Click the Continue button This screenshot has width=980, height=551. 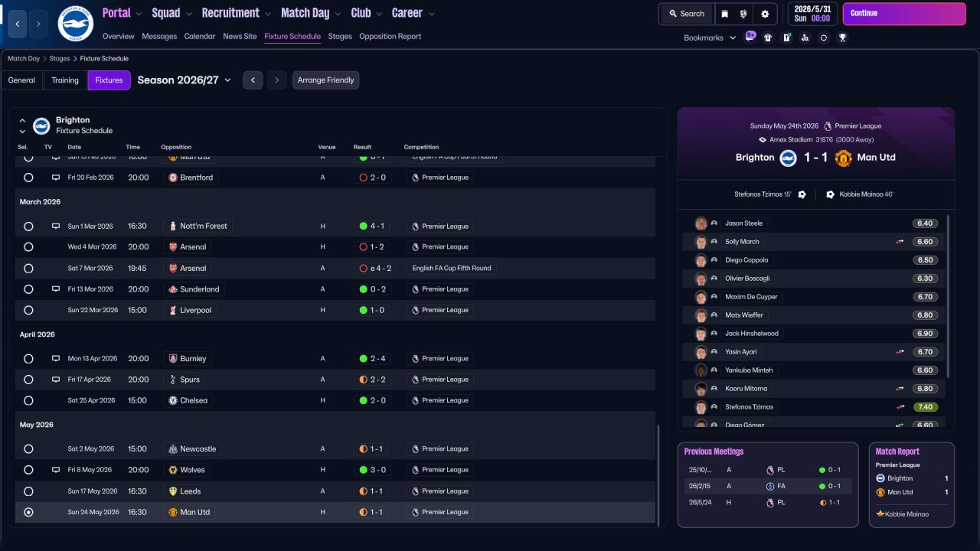(904, 14)
